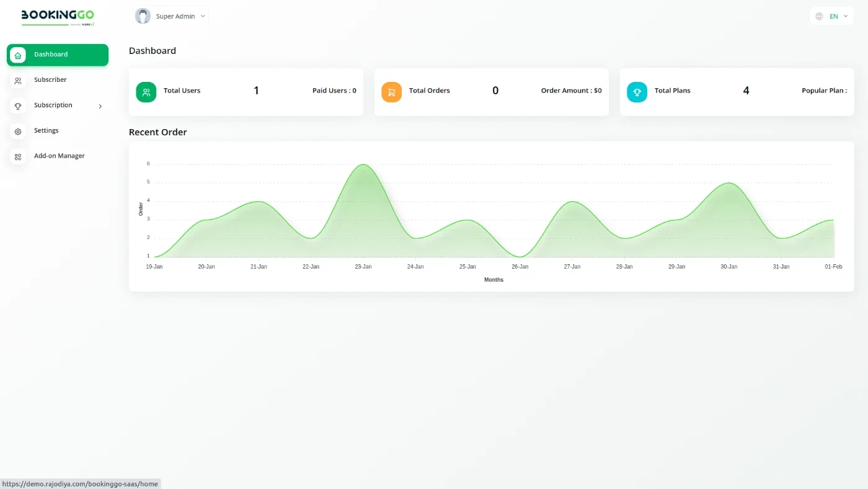Click the 19-Jan axis label on chart
The image size is (868, 489).
click(154, 267)
